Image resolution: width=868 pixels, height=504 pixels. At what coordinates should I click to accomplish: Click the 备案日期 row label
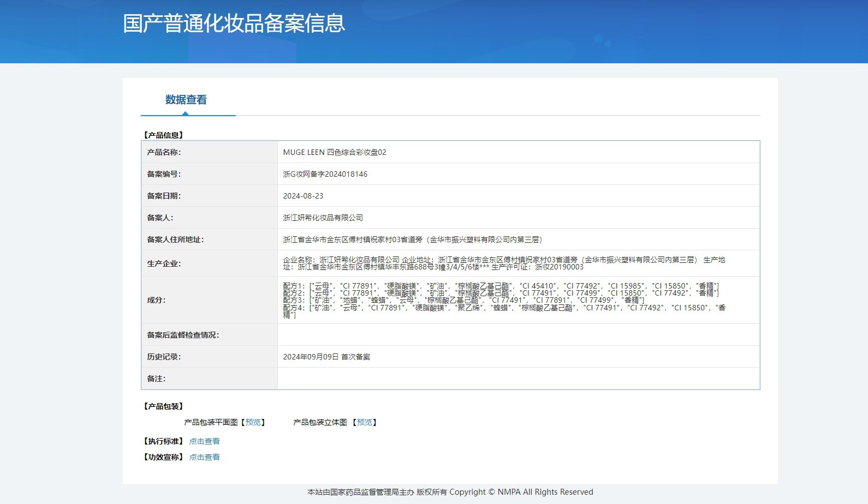tap(164, 196)
